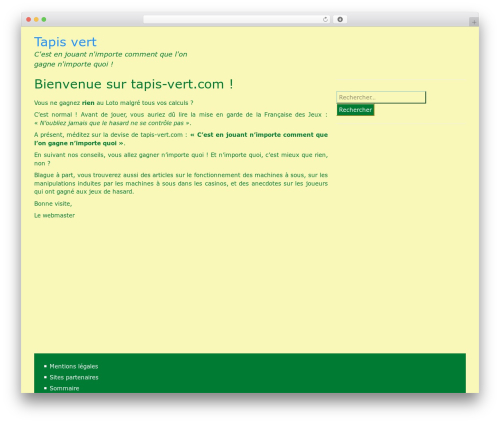Click the reload icon in address bar
The width and height of the screenshot is (500, 423).
click(325, 20)
